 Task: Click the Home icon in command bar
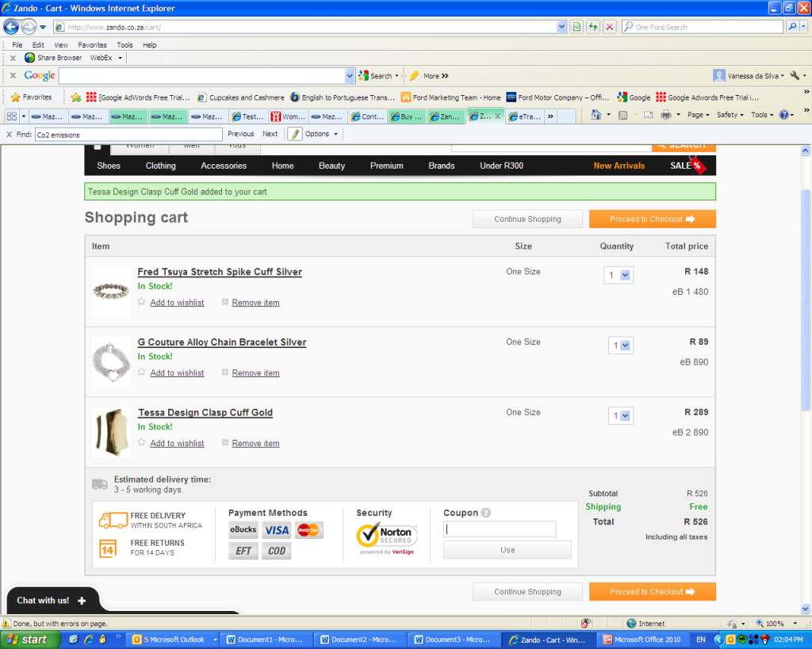[596, 115]
